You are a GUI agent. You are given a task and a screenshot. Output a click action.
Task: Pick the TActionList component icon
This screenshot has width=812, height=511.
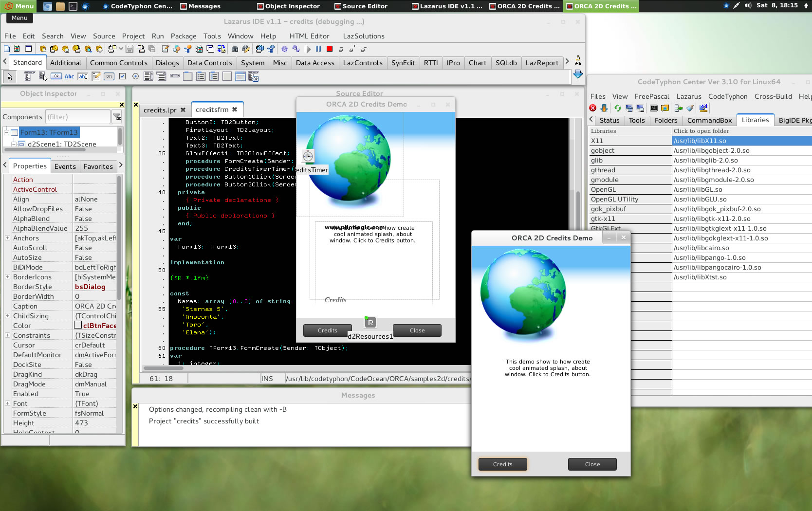253,76
